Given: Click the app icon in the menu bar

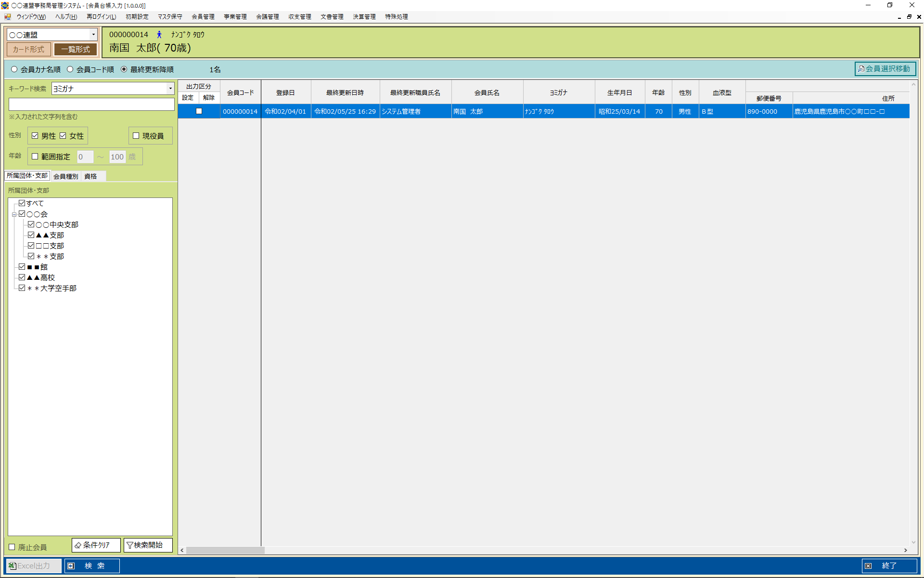Looking at the screenshot, I should [x=7, y=16].
